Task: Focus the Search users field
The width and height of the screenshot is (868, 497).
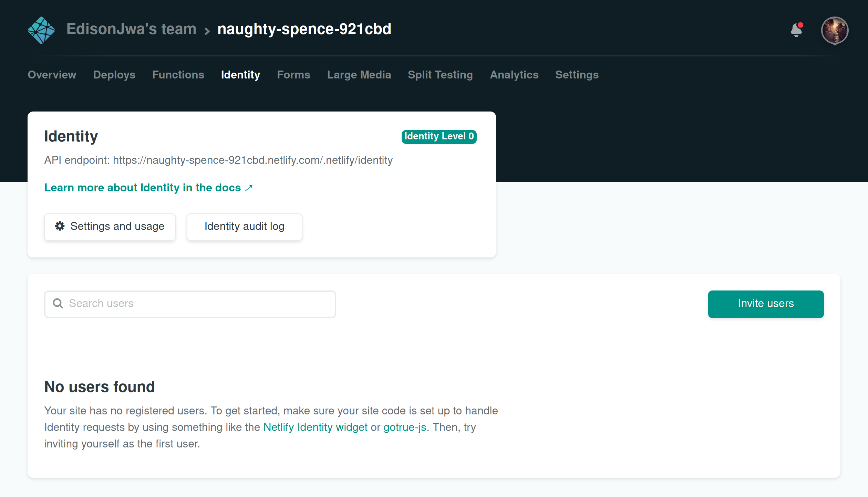Action: pyautogui.click(x=200, y=304)
